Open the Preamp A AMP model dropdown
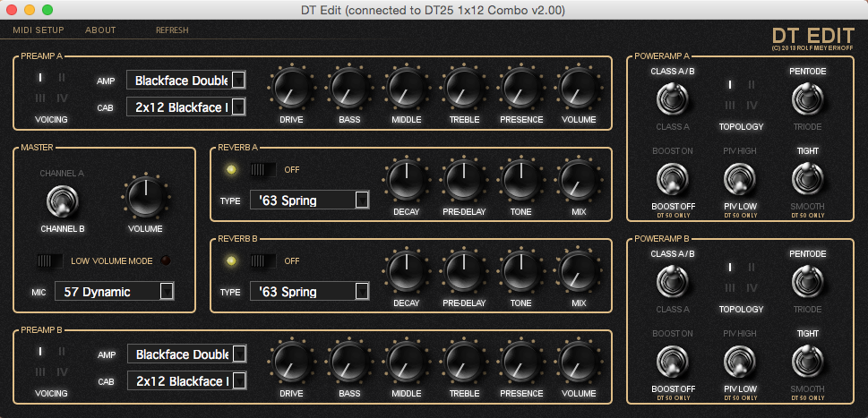 point(186,81)
